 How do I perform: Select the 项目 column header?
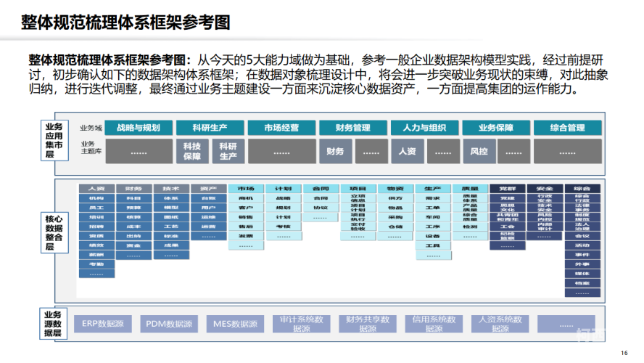358,189
